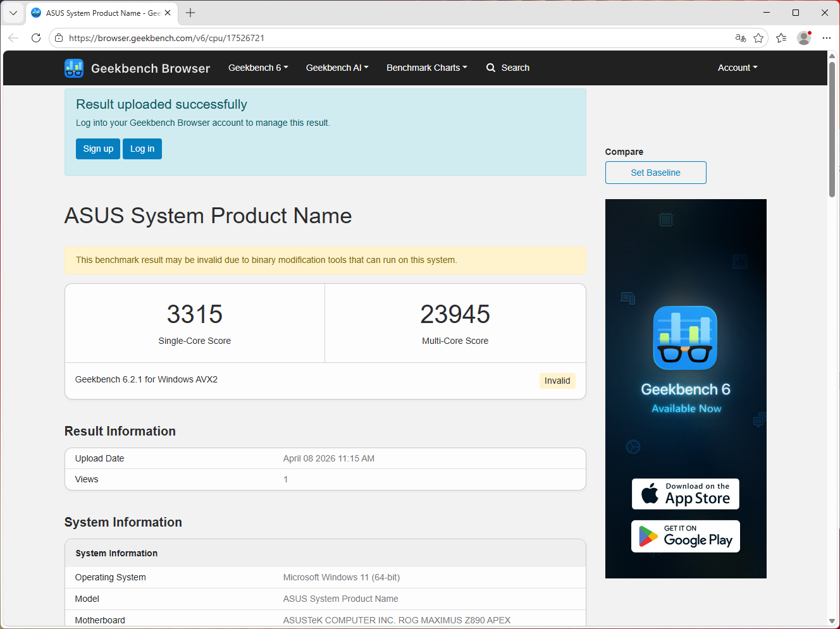Image resolution: width=840 pixels, height=629 pixels.
Task: Expand the Geekbench AI dropdown menu
Action: point(337,68)
